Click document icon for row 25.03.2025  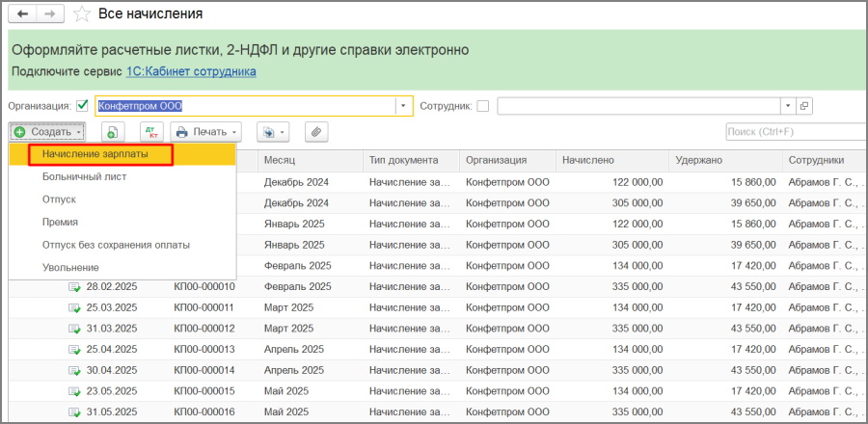tap(74, 308)
